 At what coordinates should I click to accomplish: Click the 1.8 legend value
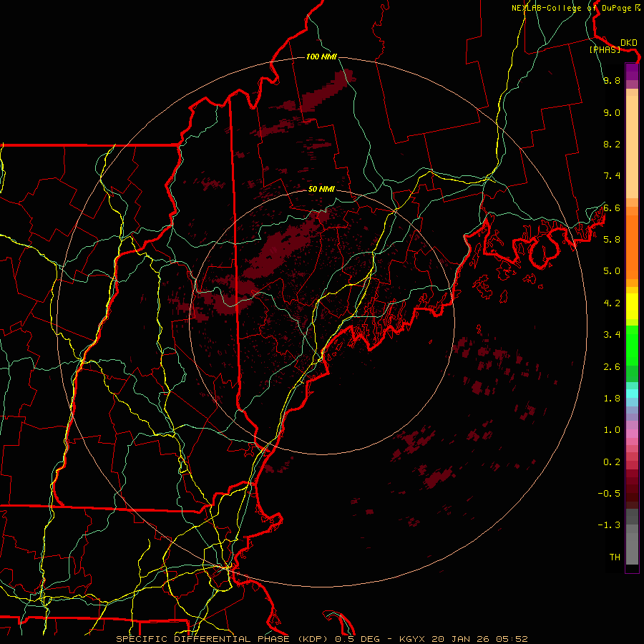click(x=612, y=399)
